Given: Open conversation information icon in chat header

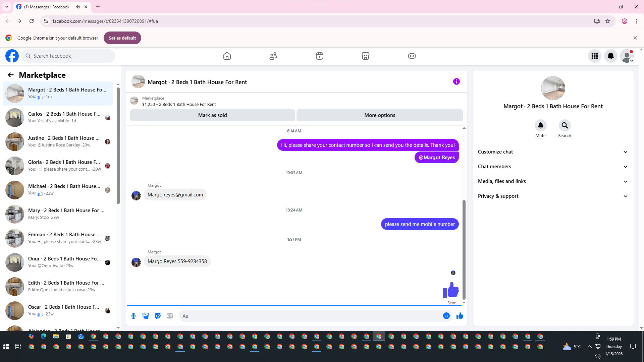Looking at the screenshot, I should [456, 81].
